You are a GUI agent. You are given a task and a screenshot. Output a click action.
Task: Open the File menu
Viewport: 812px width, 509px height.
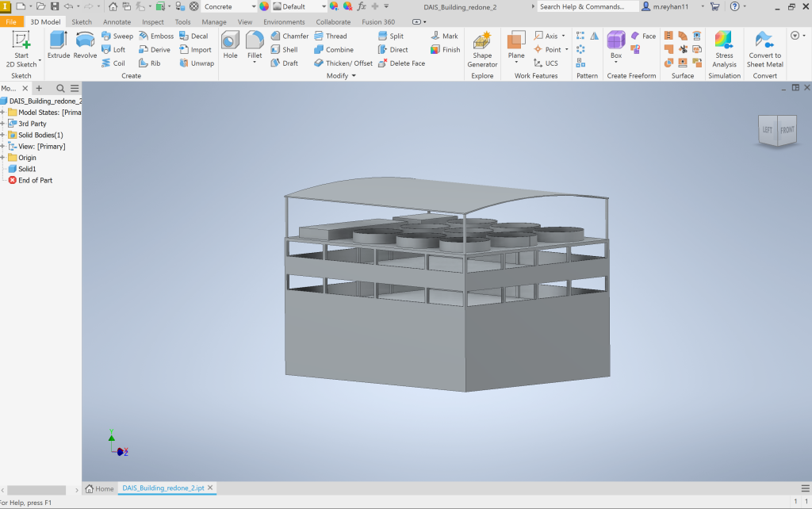tap(13, 22)
